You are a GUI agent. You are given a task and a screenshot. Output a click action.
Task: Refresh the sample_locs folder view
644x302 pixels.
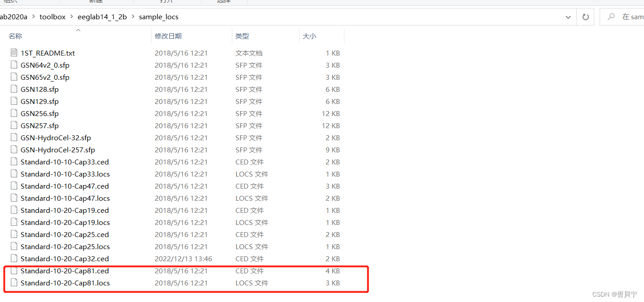[585, 17]
